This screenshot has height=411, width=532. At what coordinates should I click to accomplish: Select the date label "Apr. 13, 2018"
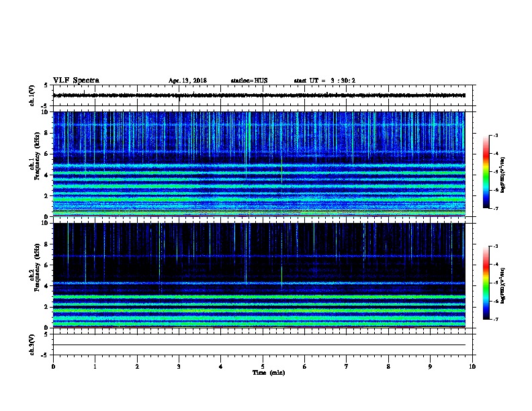point(187,81)
